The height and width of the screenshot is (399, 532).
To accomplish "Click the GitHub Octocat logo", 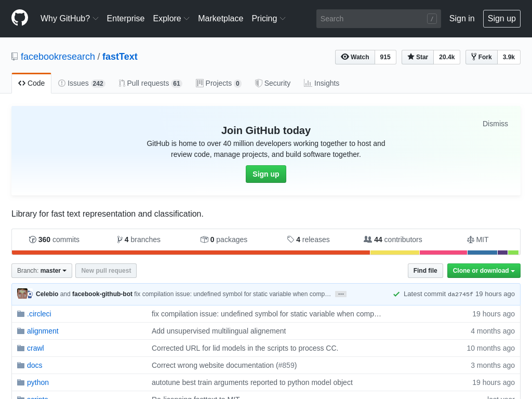I will (20, 18).
